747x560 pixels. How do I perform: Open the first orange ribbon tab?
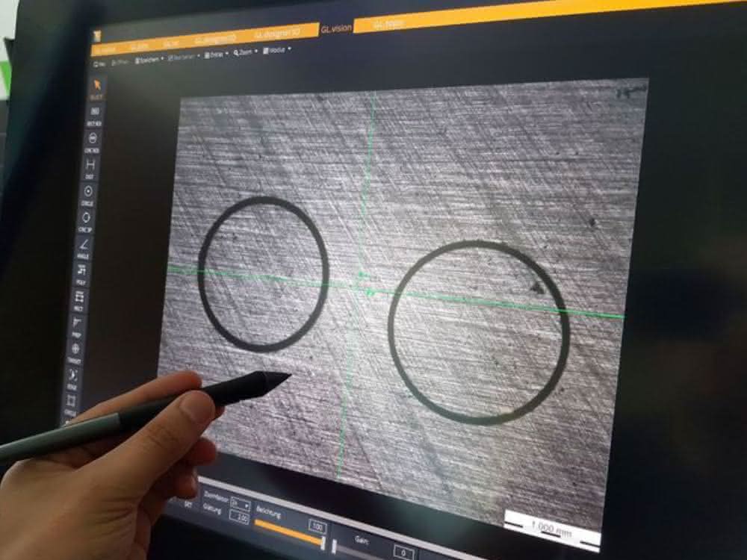tap(105, 49)
